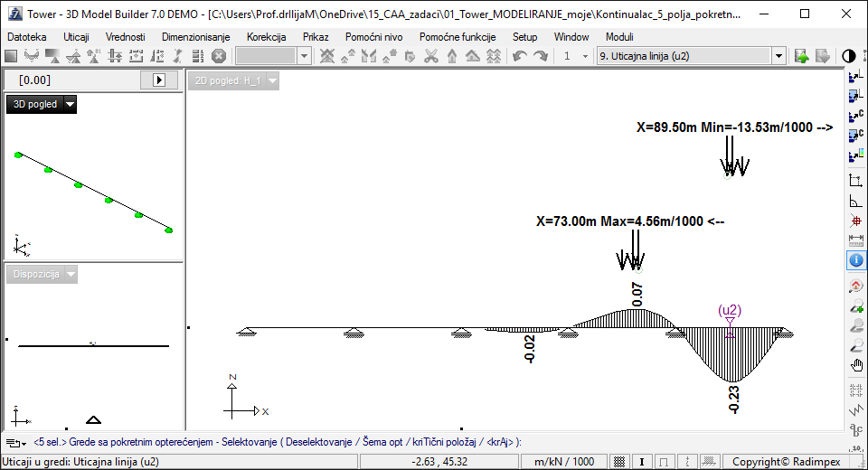Open the Dimenzionisanje menu

click(195, 37)
